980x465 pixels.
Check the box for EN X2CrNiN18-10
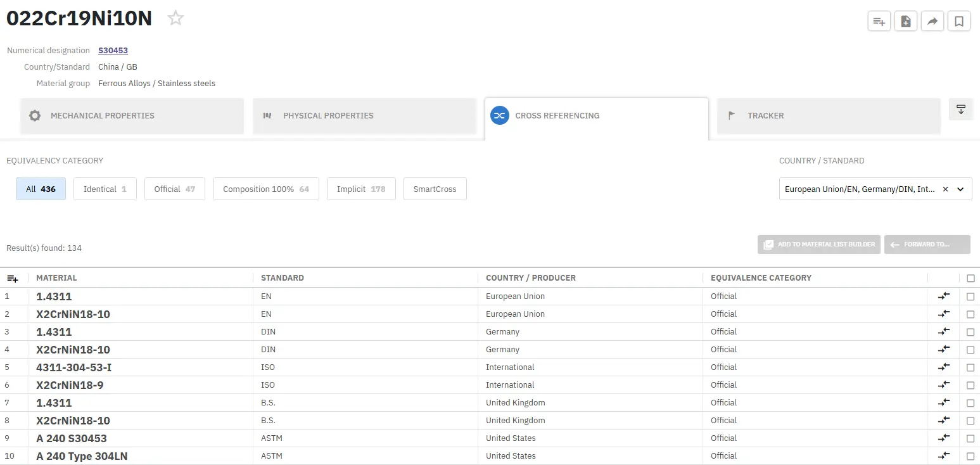(x=970, y=314)
